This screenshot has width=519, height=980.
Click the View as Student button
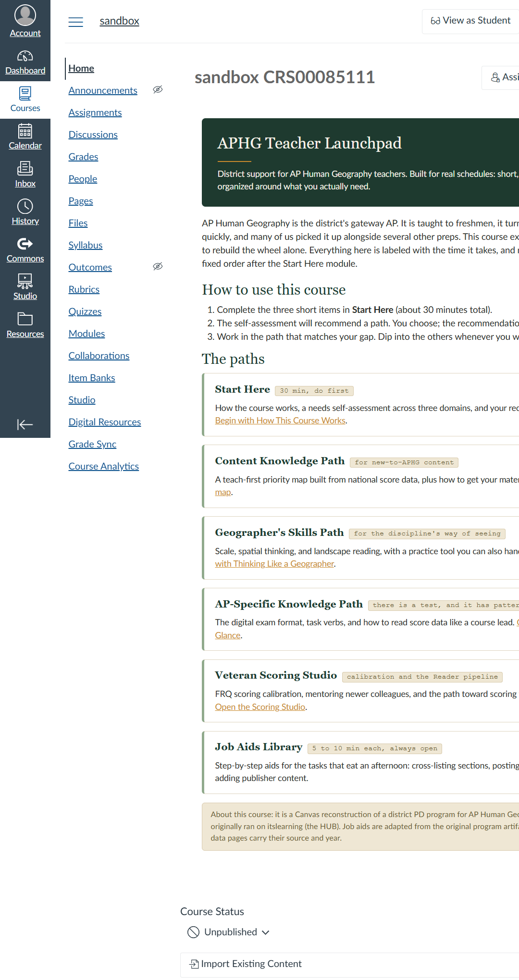click(x=470, y=21)
